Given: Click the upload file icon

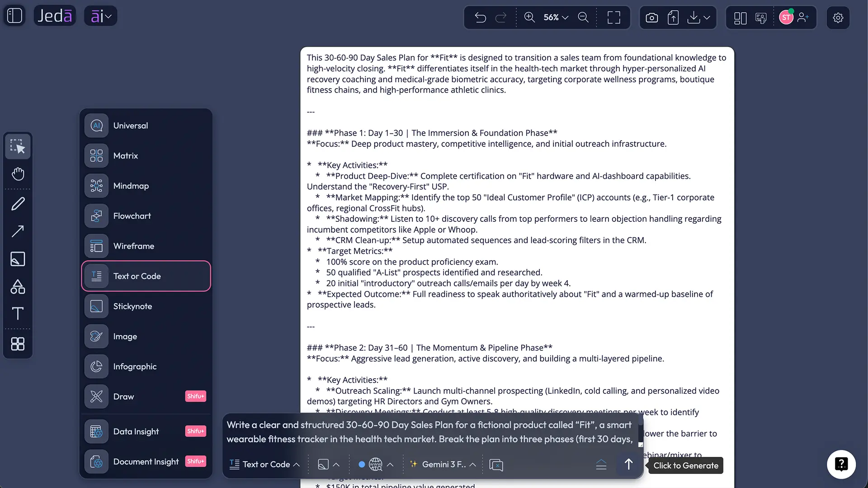Looking at the screenshot, I should [x=673, y=18].
